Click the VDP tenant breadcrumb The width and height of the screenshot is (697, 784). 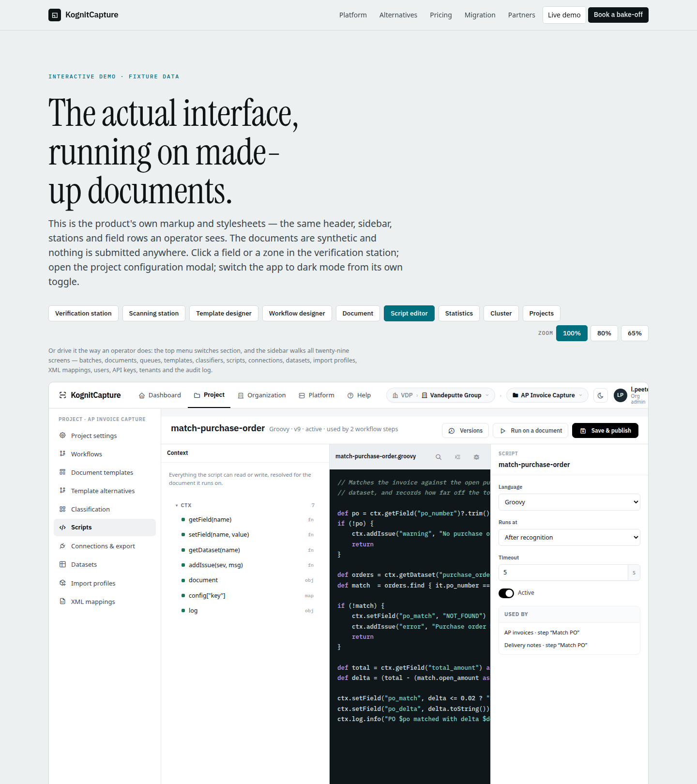[x=402, y=395]
